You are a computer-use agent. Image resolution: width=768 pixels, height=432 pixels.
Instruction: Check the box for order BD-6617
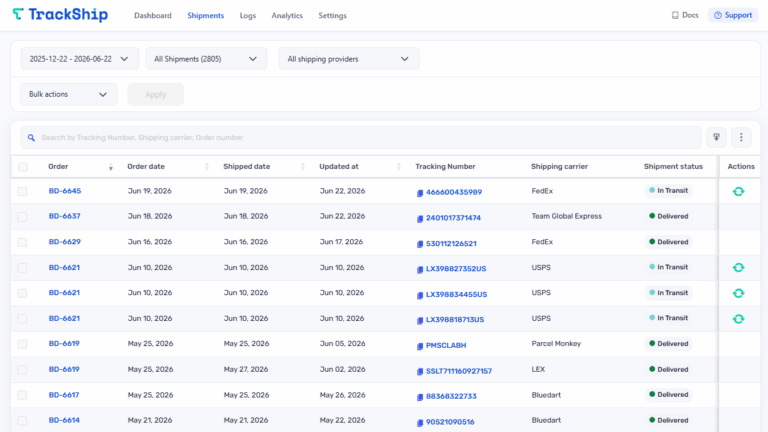[x=22, y=395]
